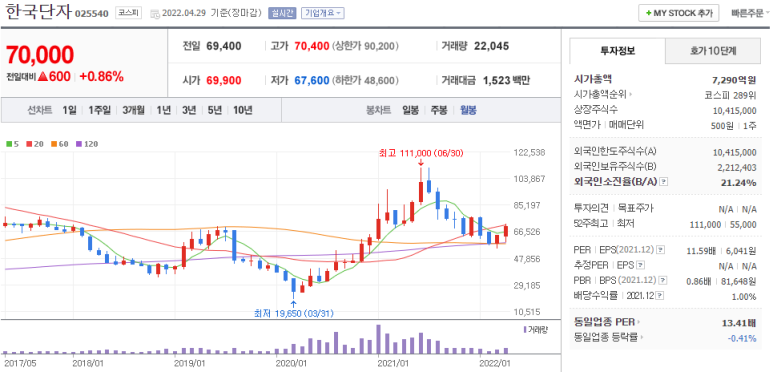773x372 pixels.
Task: Open help icon beside 외국인소진율(B/A)
Action: [664, 182]
